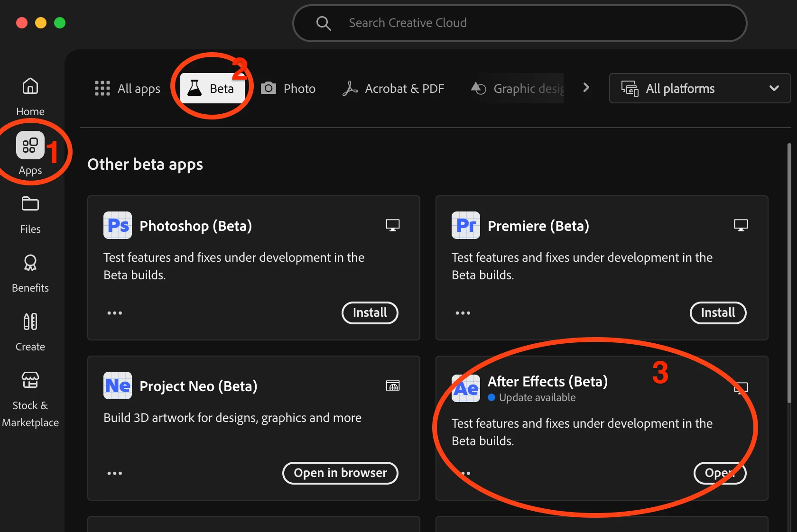Switch to the All apps tab
Image resolution: width=797 pixels, height=532 pixels.
tap(127, 89)
